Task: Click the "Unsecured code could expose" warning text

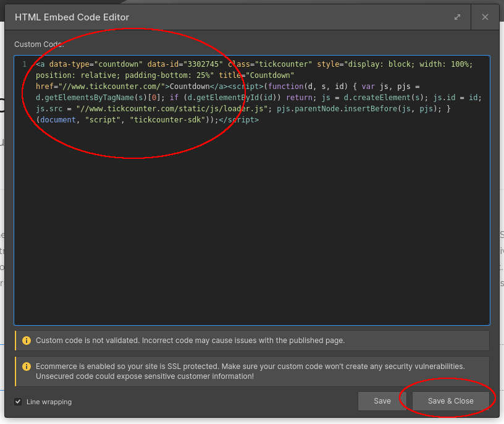Action: (x=145, y=376)
